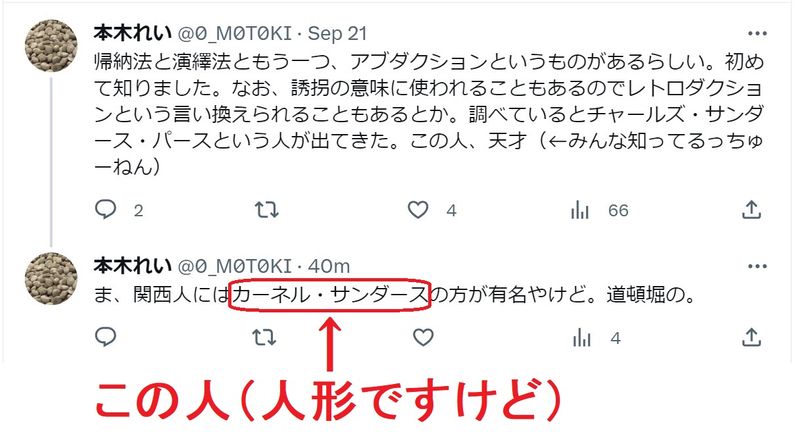Open the 40m timestamp link
This screenshot has height=443, width=800.
pyautogui.click(x=329, y=266)
